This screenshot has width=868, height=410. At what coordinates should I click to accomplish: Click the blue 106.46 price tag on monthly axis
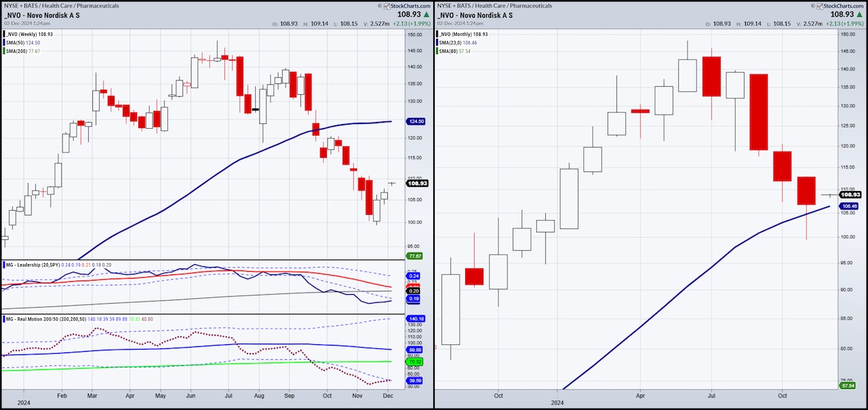(x=850, y=205)
